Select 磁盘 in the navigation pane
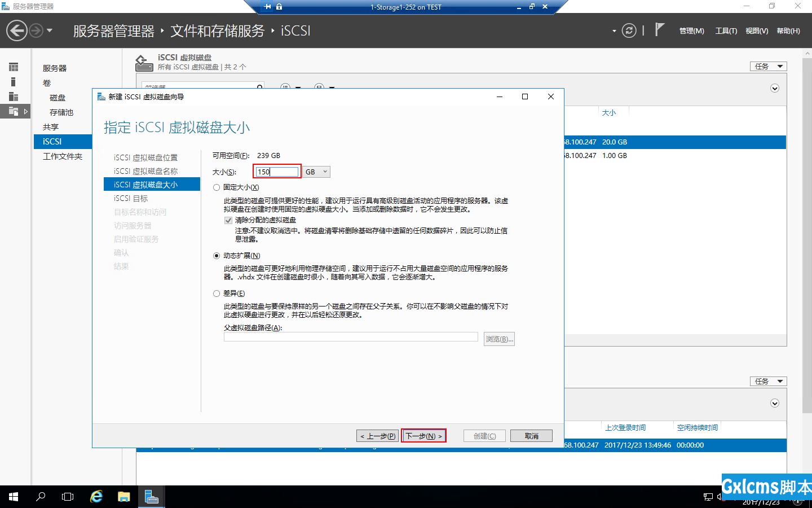Screen dimensions: 812x508 (58, 98)
